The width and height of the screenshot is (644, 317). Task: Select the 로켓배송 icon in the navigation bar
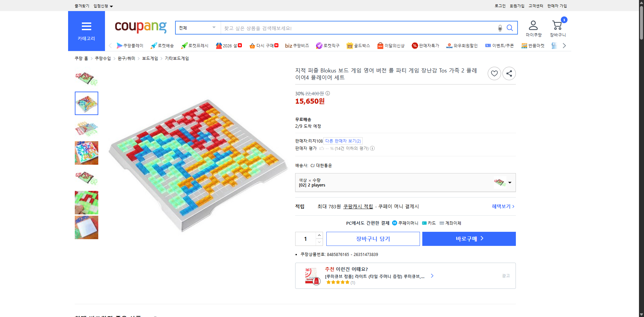[153, 46]
